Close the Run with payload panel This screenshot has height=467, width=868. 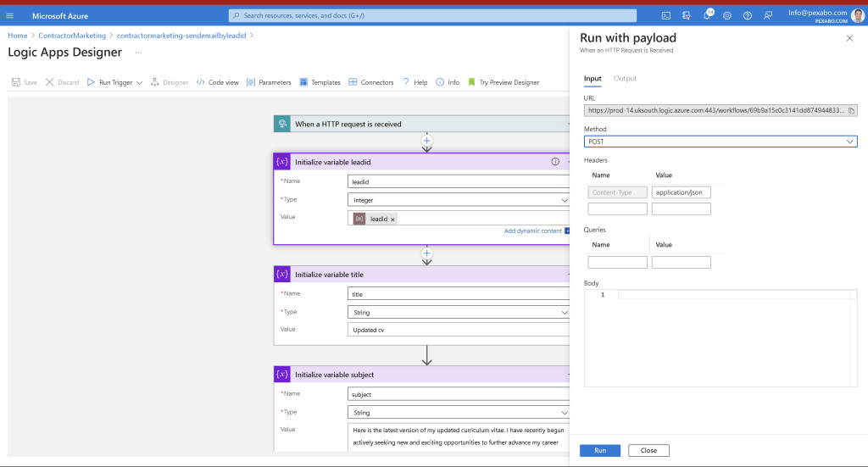tap(849, 38)
